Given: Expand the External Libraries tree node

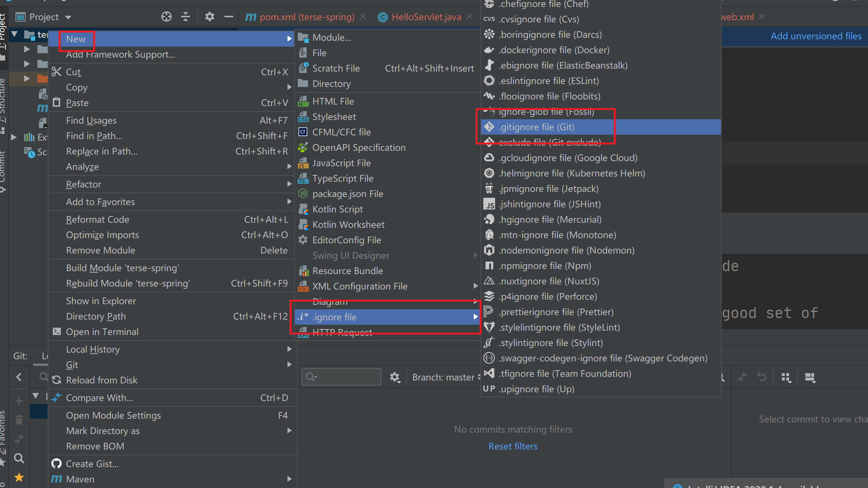Looking at the screenshot, I should pos(14,137).
